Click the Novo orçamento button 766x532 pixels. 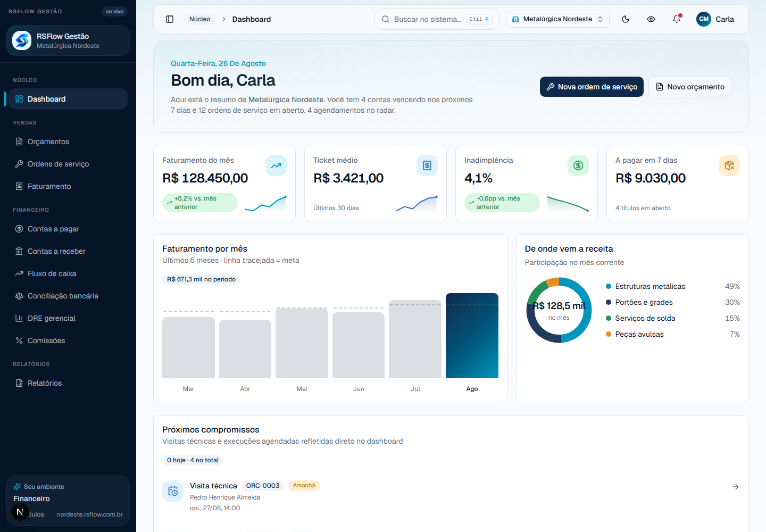tap(690, 87)
